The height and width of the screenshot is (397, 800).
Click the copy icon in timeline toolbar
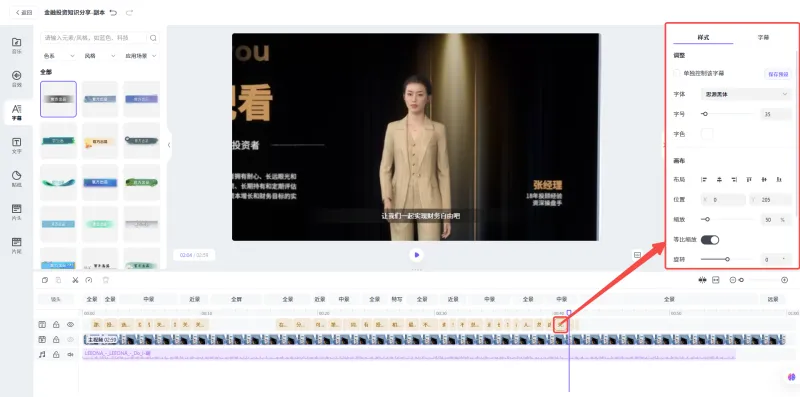point(45,280)
